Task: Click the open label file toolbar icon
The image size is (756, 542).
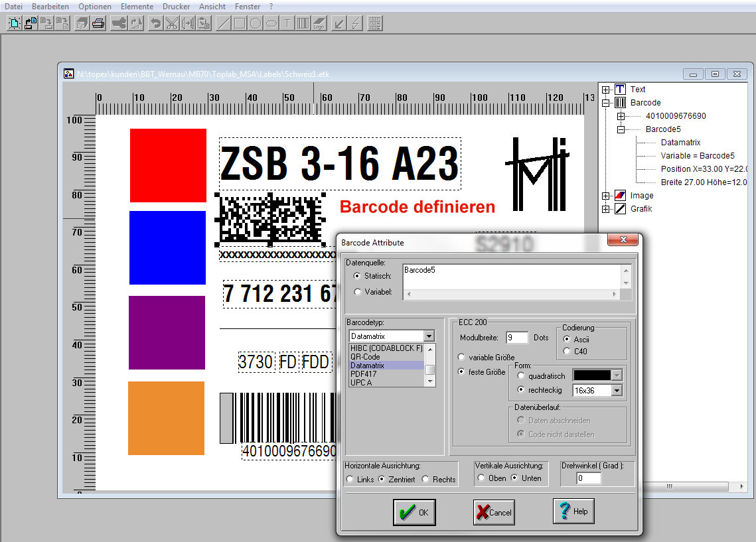Action: click(x=31, y=23)
